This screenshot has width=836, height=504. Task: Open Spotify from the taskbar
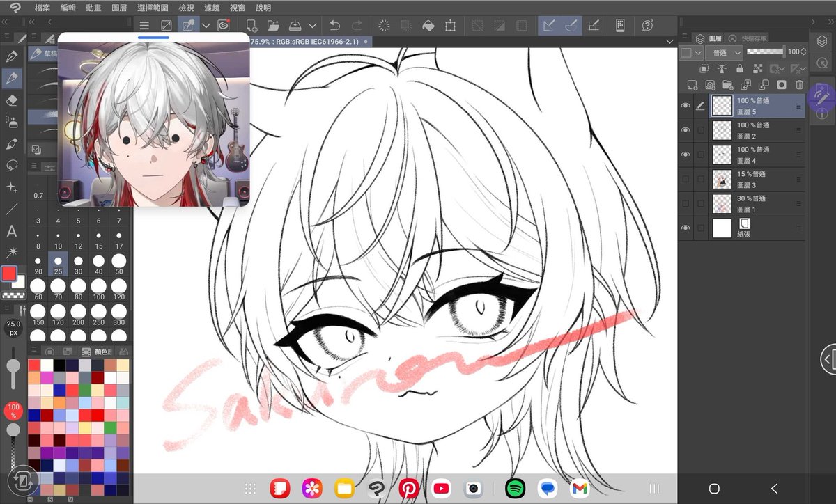514,489
